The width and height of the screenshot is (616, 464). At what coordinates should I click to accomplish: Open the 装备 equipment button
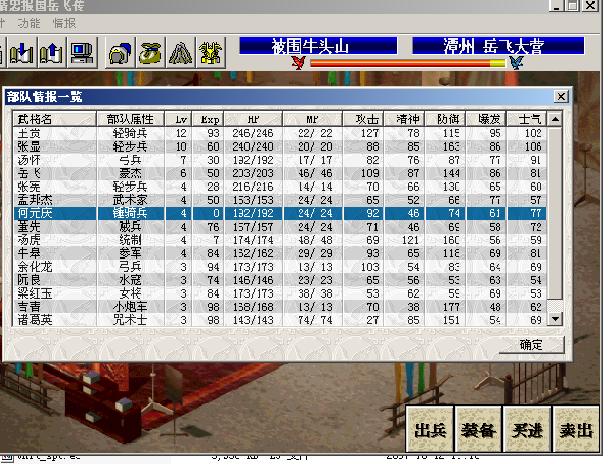click(478, 429)
